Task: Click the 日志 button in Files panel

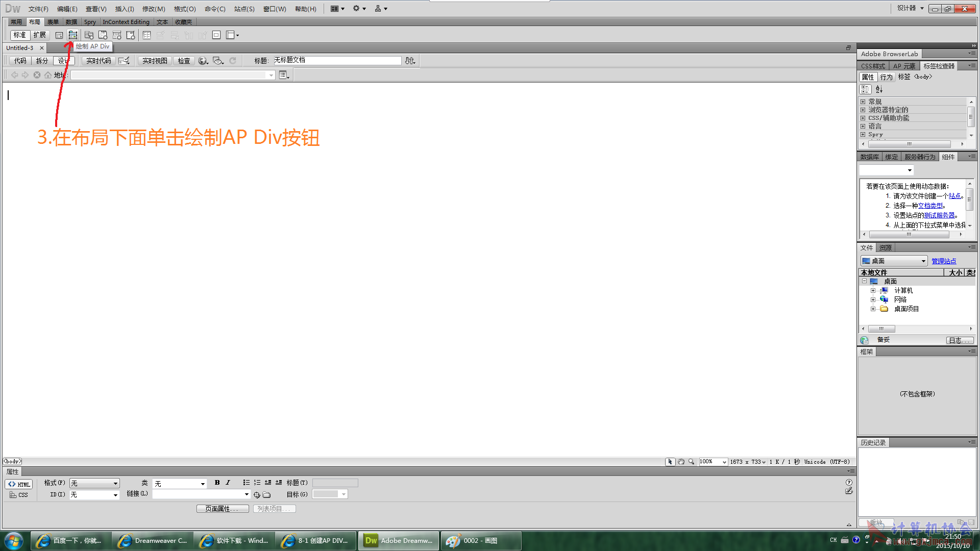Action: click(959, 340)
